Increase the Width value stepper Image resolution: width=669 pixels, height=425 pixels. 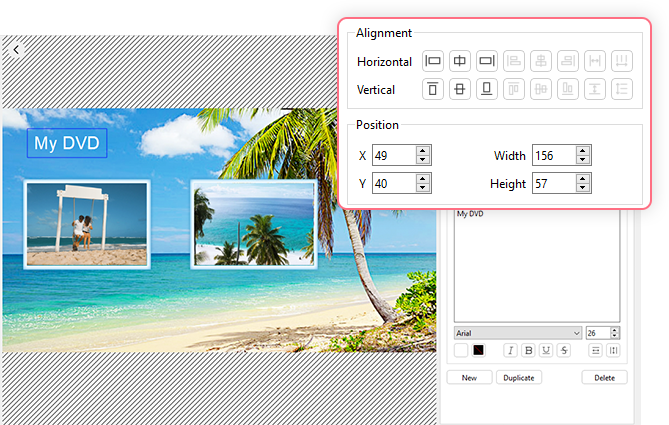584,151
